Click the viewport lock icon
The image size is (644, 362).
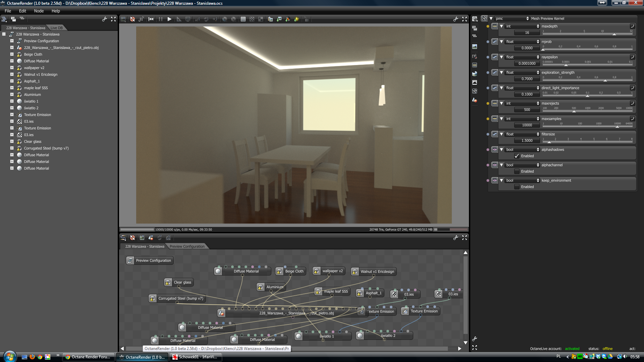point(306,19)
